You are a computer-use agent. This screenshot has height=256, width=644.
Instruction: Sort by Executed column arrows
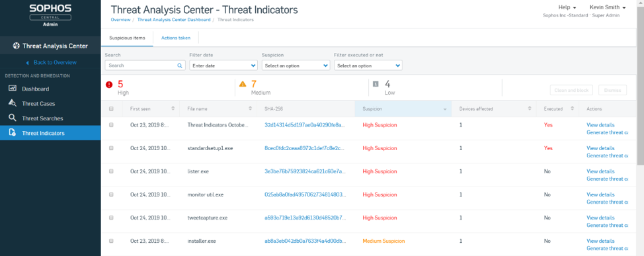pyautogui.click(x=572, y=108)
